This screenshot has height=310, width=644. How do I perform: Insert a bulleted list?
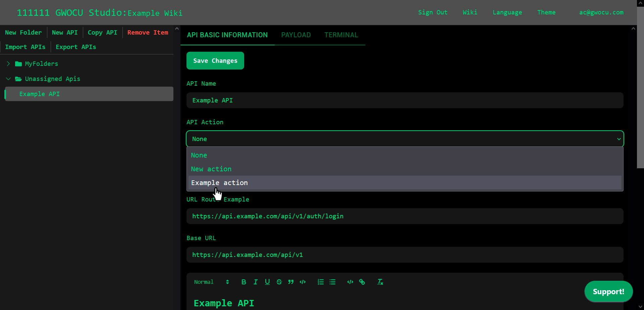(x=332, y=282)
